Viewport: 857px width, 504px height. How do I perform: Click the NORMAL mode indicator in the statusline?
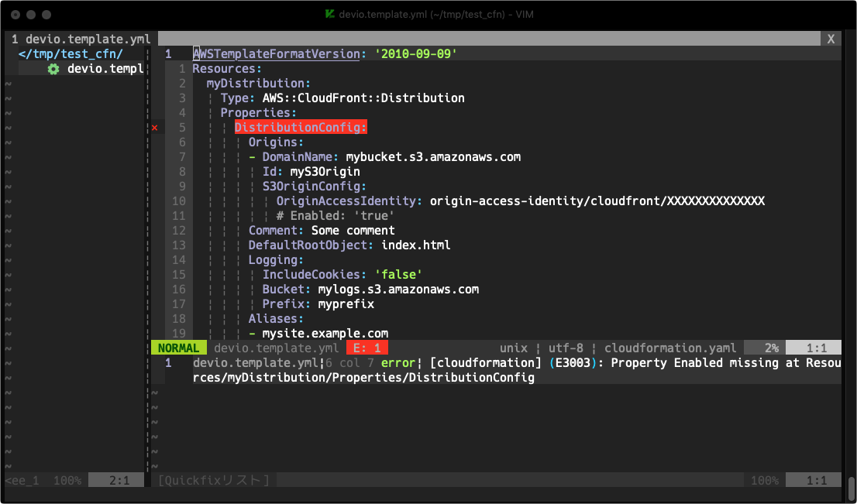point(179,347)
